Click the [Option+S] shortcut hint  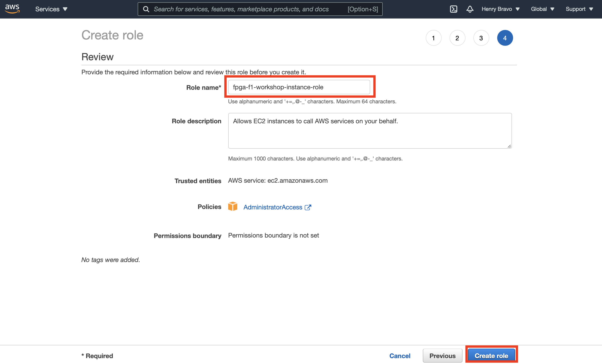(362, 9)
